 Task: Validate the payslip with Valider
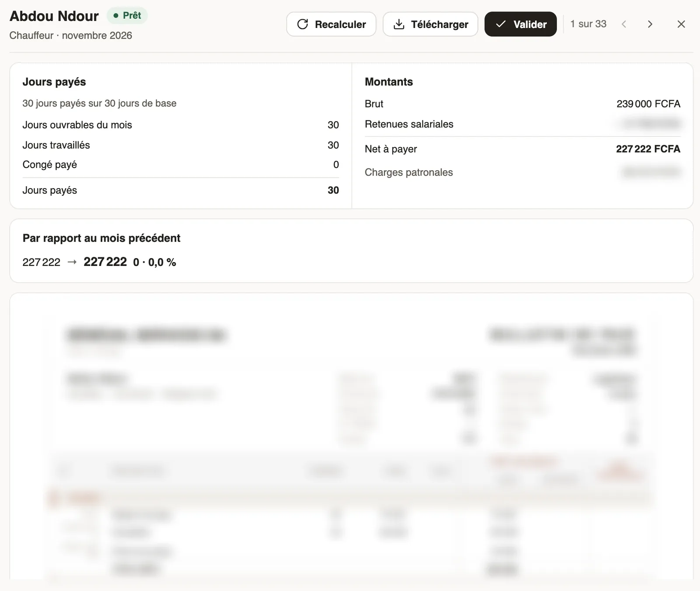tap(521, 24)
